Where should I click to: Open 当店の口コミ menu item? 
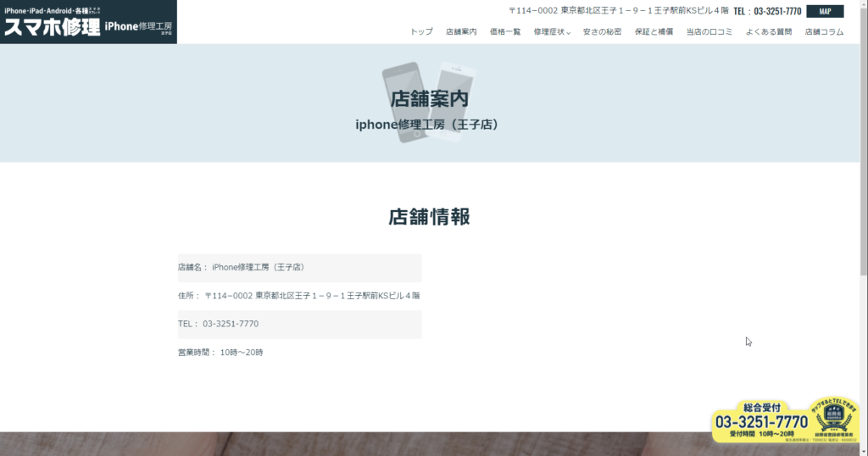tap(709, 32)
